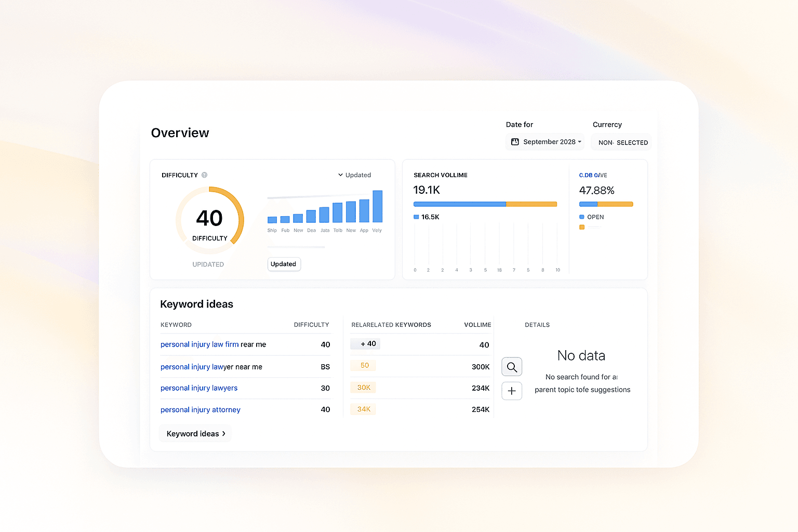
Task: Open personal injury law firm near me link
Action: click(x=213, y=344)
